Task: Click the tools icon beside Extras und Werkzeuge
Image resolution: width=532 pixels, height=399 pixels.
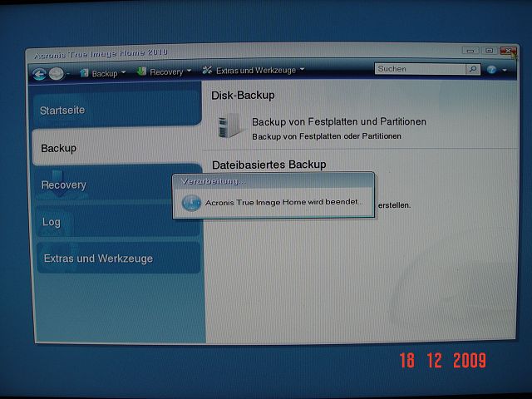Action: (207, 70)
